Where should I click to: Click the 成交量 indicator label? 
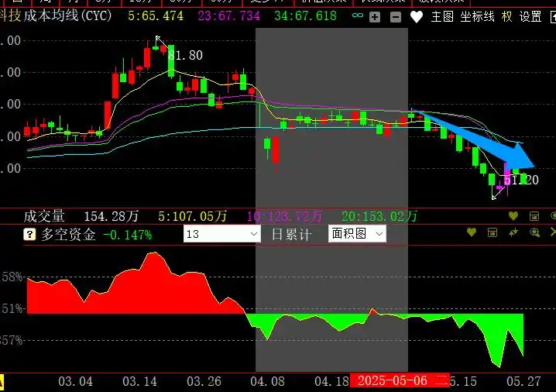[x=44, y=216]
